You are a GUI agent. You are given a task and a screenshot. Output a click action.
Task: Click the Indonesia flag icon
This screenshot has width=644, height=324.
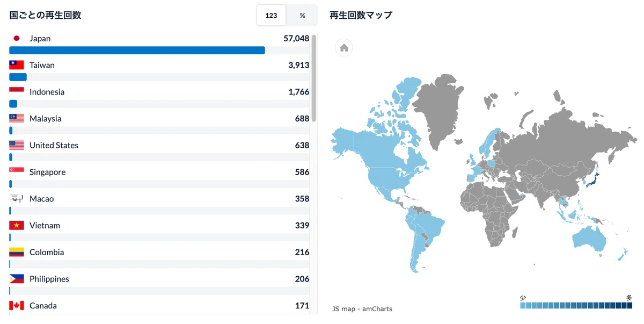17,92
